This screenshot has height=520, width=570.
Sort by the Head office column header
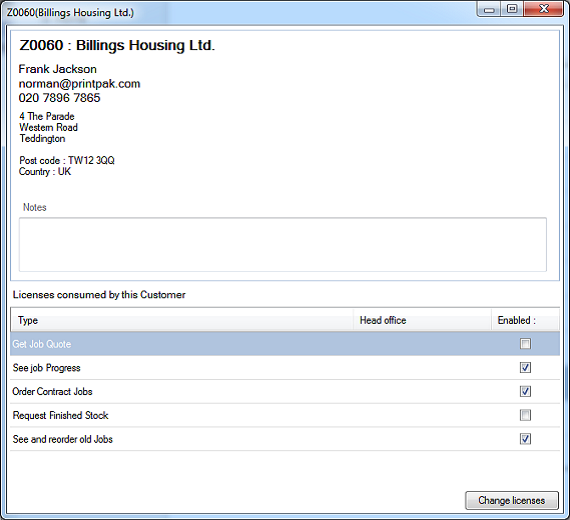pyautogui.click(x=422, y=320)
